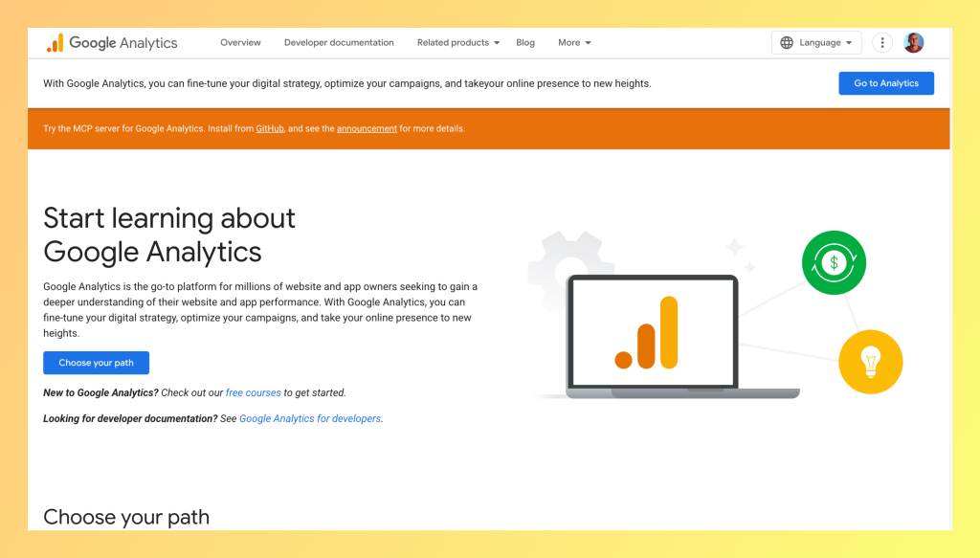The height and width of the screenshot is (558, 980).
Task: Click the globe icon in Language selector
Action: [x=787, y=43]
